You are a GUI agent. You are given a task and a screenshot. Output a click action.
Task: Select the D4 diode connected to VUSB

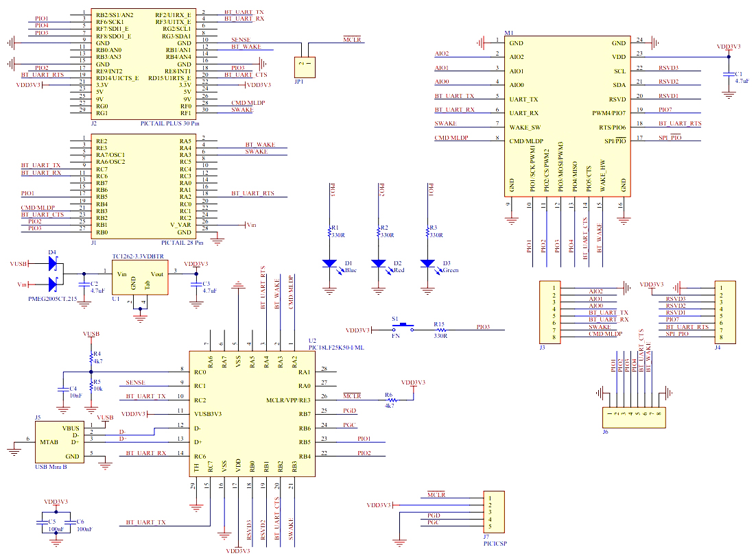[53, 264]
